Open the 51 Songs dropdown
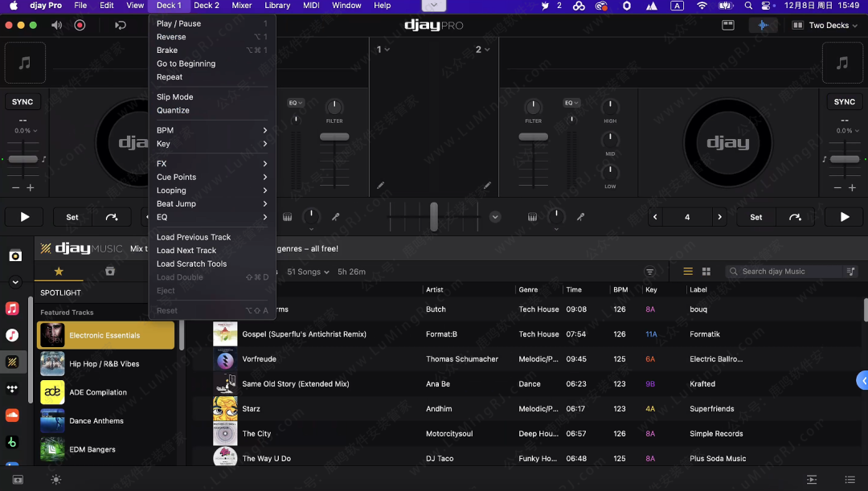This screenshot has height=491, width=868. (x=308, y=272)
